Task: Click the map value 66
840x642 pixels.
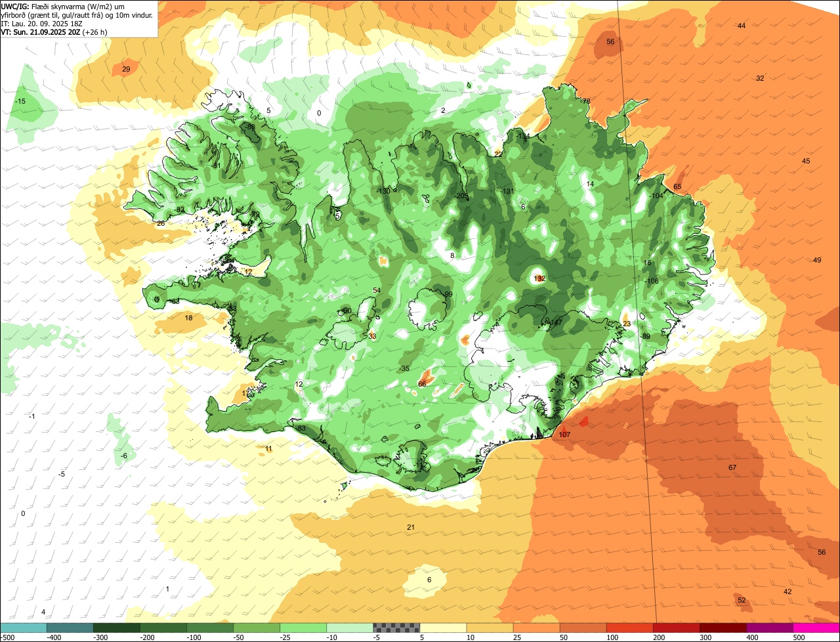Action: (x=422, y=383)
